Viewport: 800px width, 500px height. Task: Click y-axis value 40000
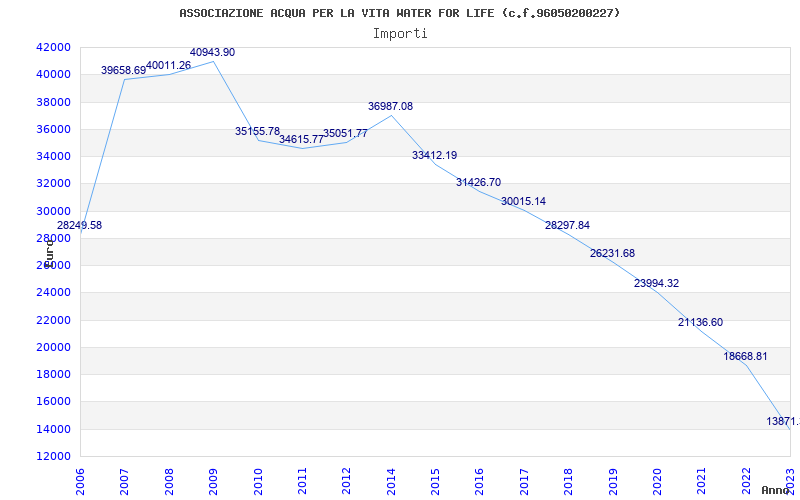(53, 74)
